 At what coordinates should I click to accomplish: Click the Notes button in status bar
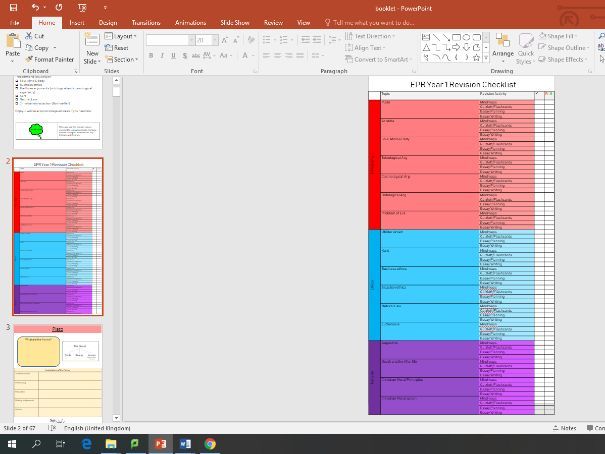pos(564,428)
